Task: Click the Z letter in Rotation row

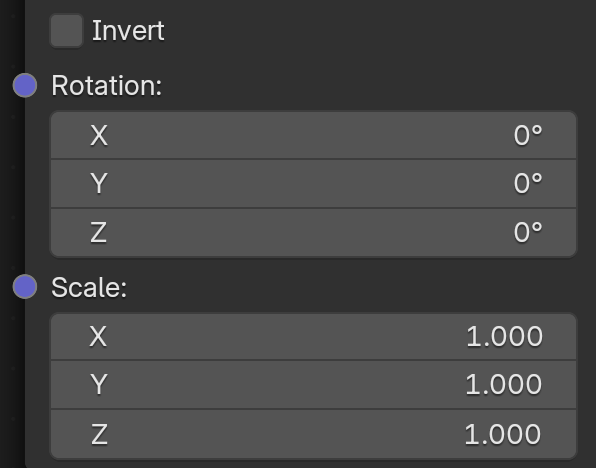Action: point(99,232)
